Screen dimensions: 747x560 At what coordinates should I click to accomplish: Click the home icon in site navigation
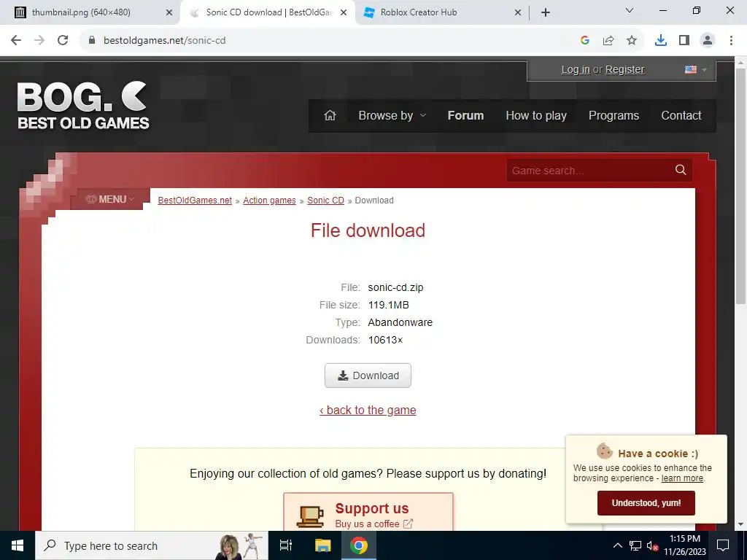(330, 116)
